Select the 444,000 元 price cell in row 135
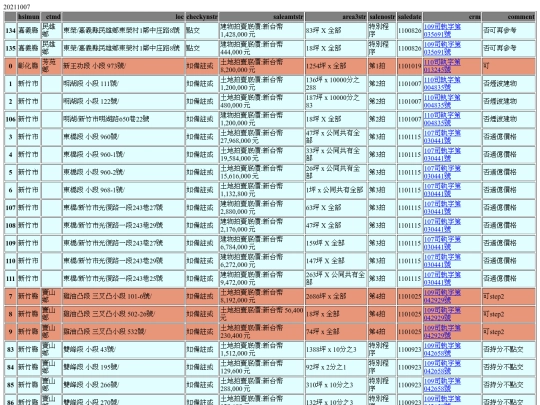Screen dimensions: 540x405 click(262, 48)
